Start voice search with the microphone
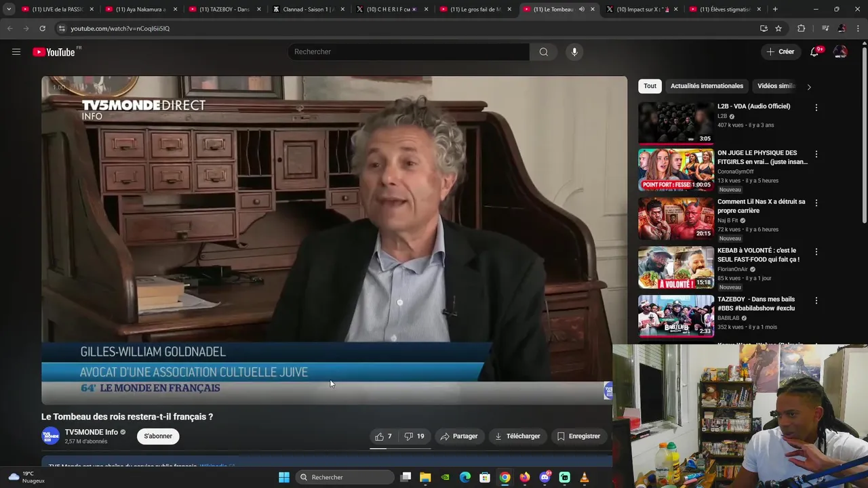 [574, 52]
